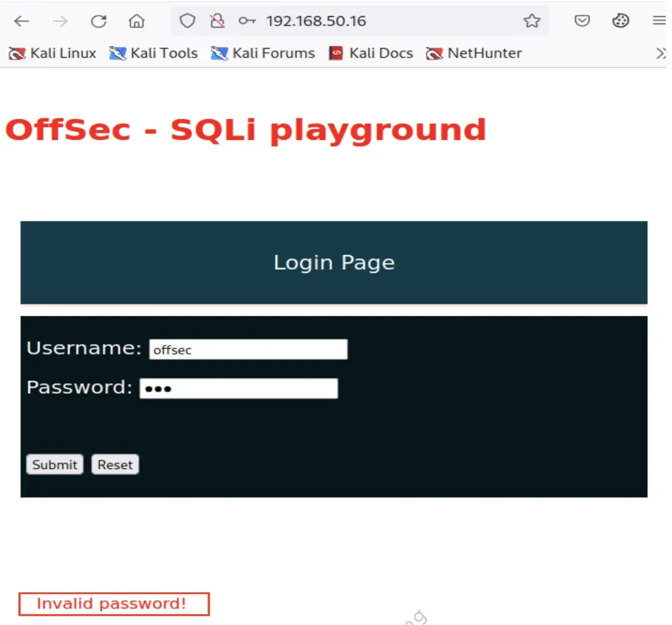Click the cookie extension icon in toolbar

620,21
